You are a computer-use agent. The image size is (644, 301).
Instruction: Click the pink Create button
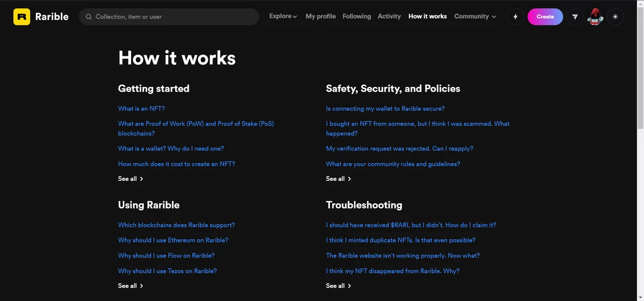point(545,17)
